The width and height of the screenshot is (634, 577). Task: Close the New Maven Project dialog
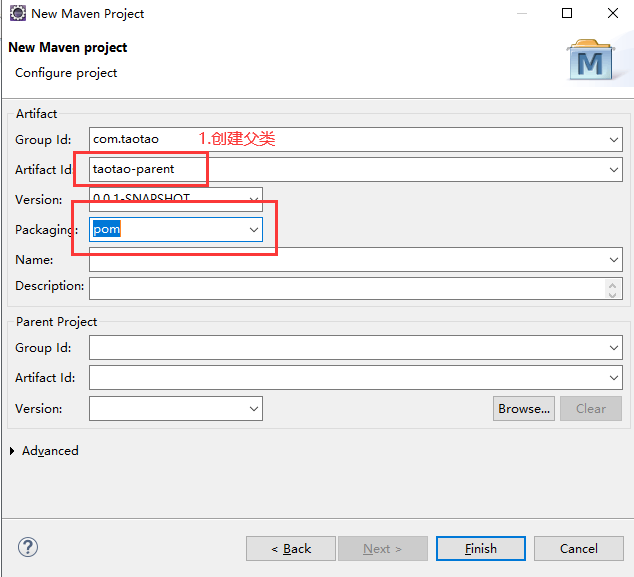click(613, 13)
